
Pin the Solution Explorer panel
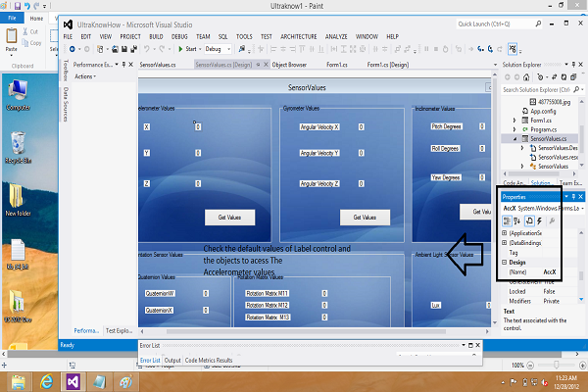tap(573, 65)
